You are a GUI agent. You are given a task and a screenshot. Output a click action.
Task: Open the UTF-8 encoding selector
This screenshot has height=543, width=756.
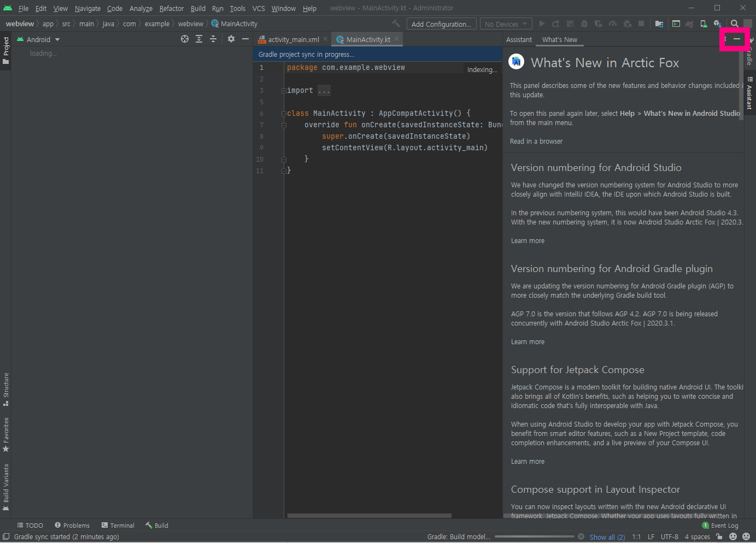670,536
